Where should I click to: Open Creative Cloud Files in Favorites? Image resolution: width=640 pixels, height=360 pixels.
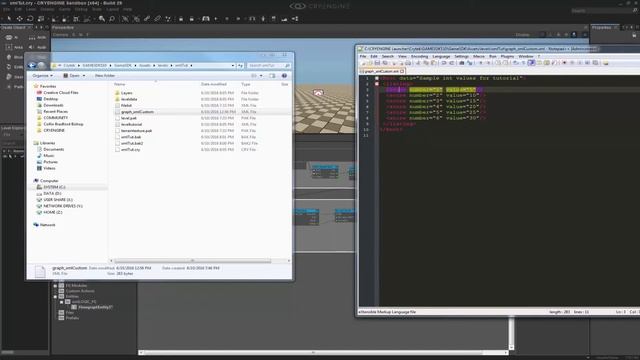tap(60, 93)
